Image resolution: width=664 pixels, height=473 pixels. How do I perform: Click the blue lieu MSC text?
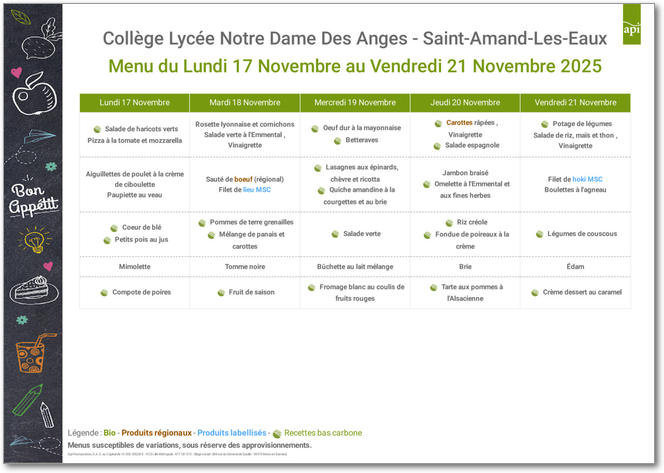pyautogui.click(x=256, y=189)
